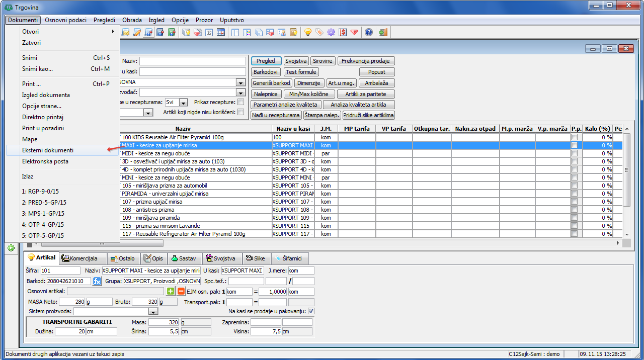This screenshot has height=360, width=644.
Task: Open the 'Svi' recepture dropdown
Action: [x=183, y=103]
